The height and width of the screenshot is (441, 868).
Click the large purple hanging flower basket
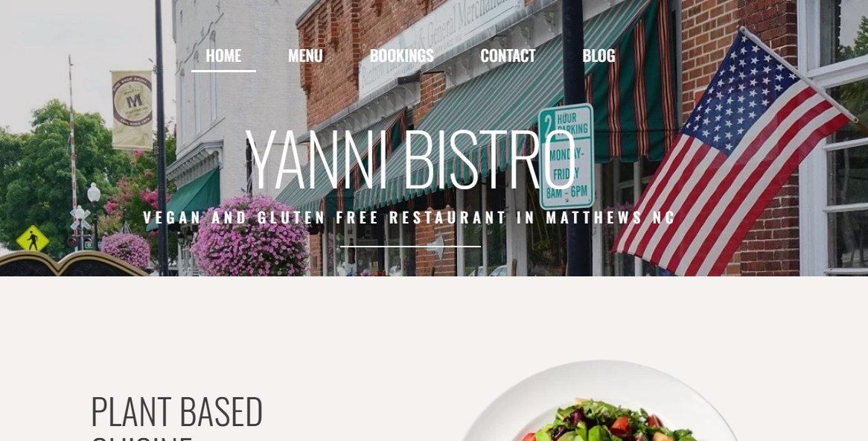250,235
